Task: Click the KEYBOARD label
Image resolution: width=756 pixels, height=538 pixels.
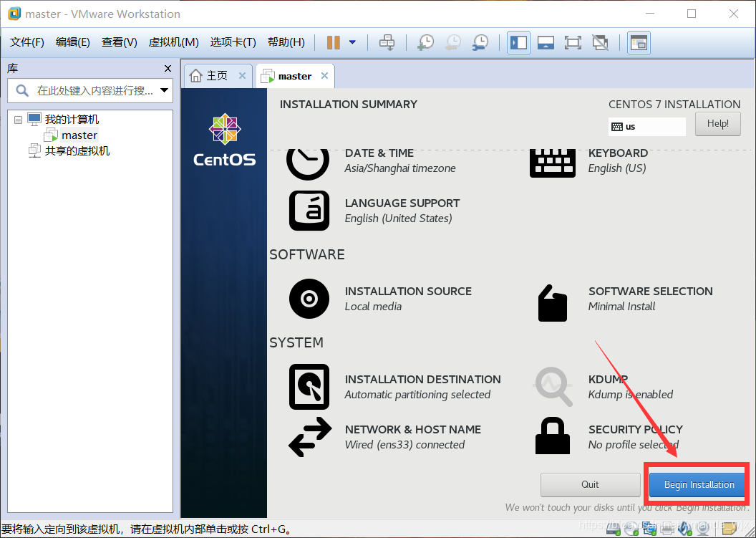Action: point(618,153)
